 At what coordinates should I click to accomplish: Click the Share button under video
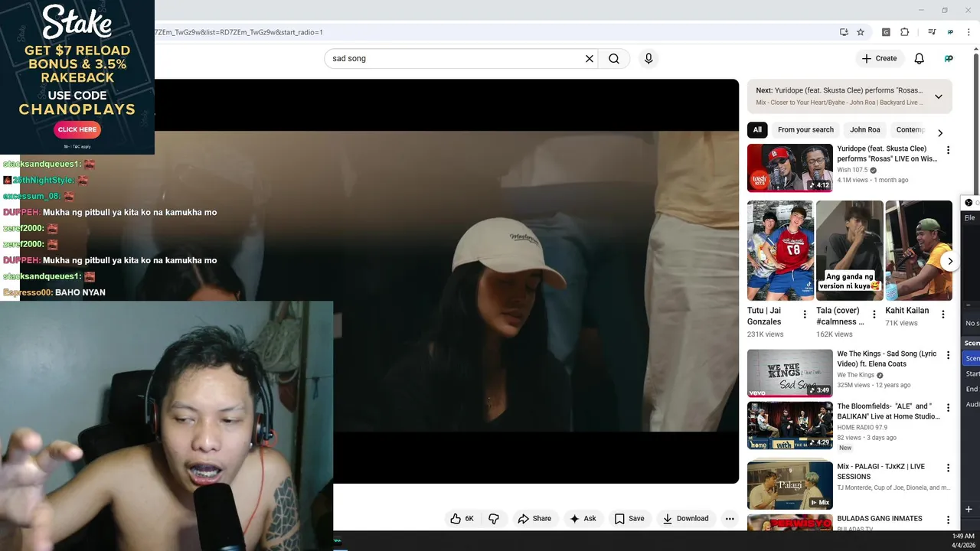tap(534, 519)
